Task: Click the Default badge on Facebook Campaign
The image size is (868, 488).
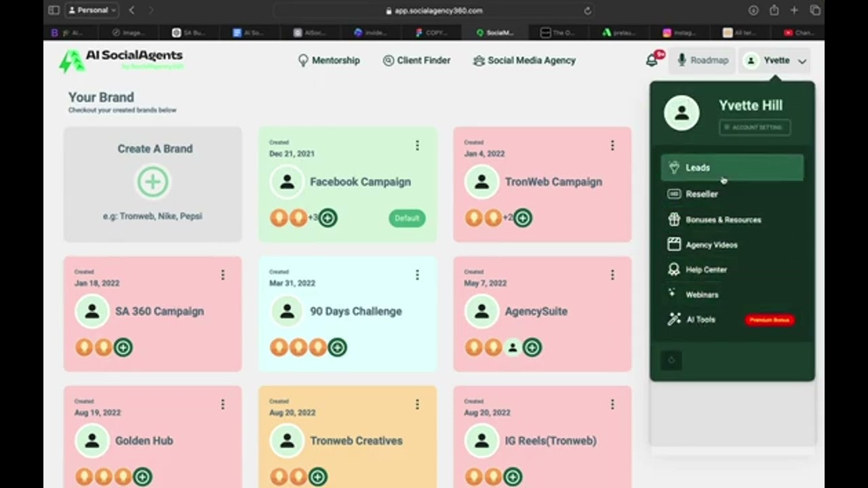Action: coord(407,218)
